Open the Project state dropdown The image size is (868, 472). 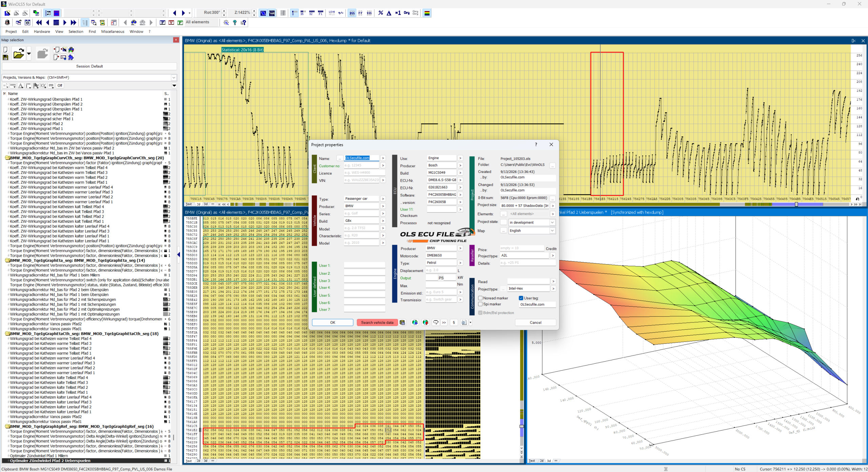pos(552,222)
